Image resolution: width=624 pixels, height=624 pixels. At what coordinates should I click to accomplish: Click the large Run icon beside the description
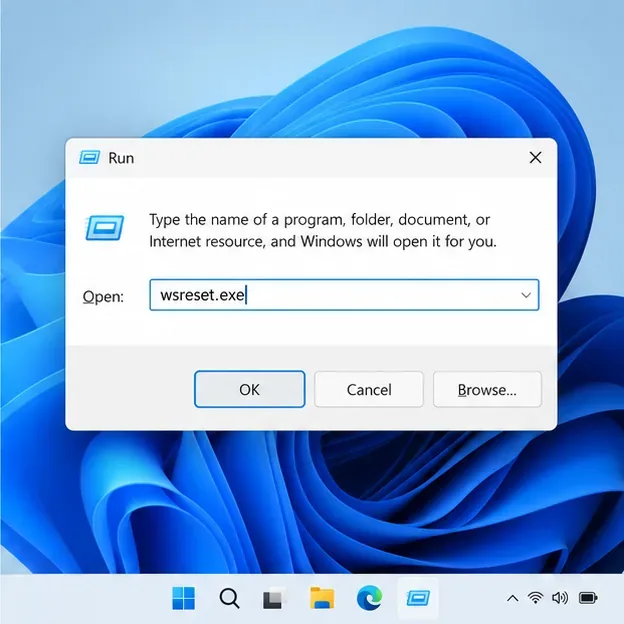click(105, 228)
